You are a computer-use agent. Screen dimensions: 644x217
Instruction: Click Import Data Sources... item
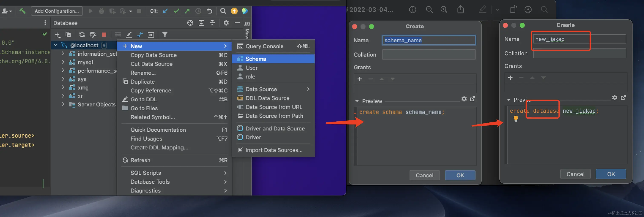tap(273, 150)
